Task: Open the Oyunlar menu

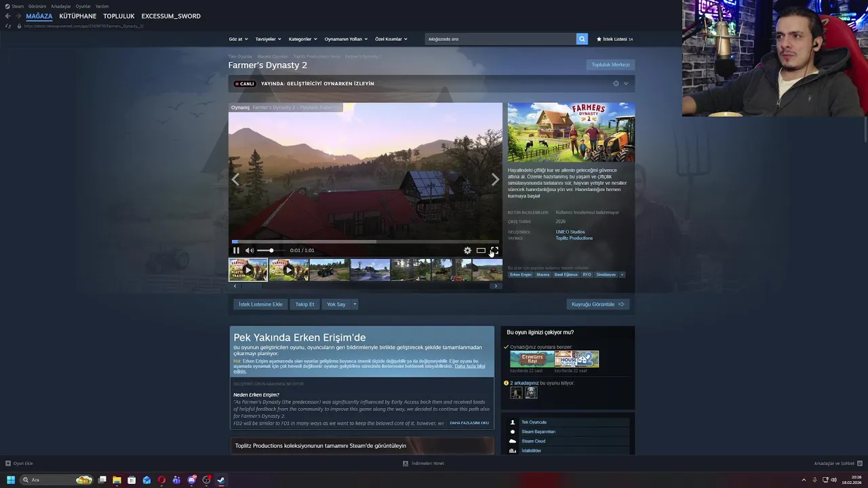Action: 83,6
